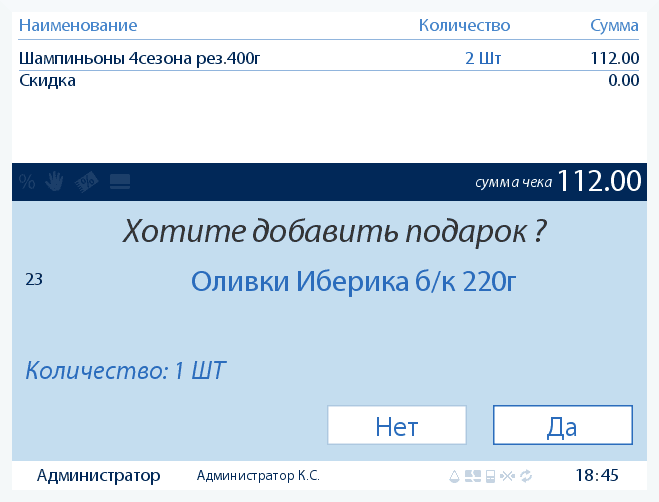Image resolution: width=659 pixels, height=502 pixels.
Task: Click the Наименование column header
Action: tap(78, 26)
